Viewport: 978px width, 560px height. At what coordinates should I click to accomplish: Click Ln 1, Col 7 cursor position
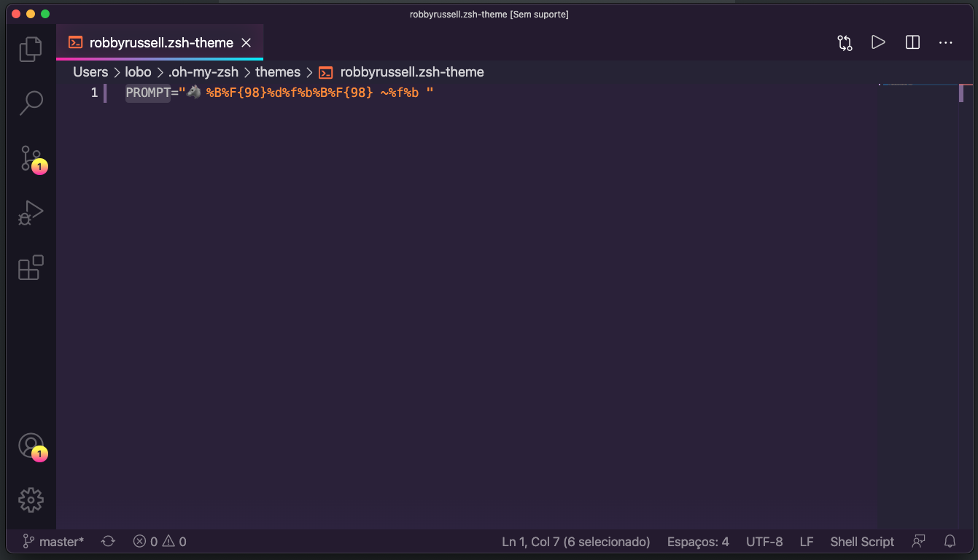(x=575, y=542)
